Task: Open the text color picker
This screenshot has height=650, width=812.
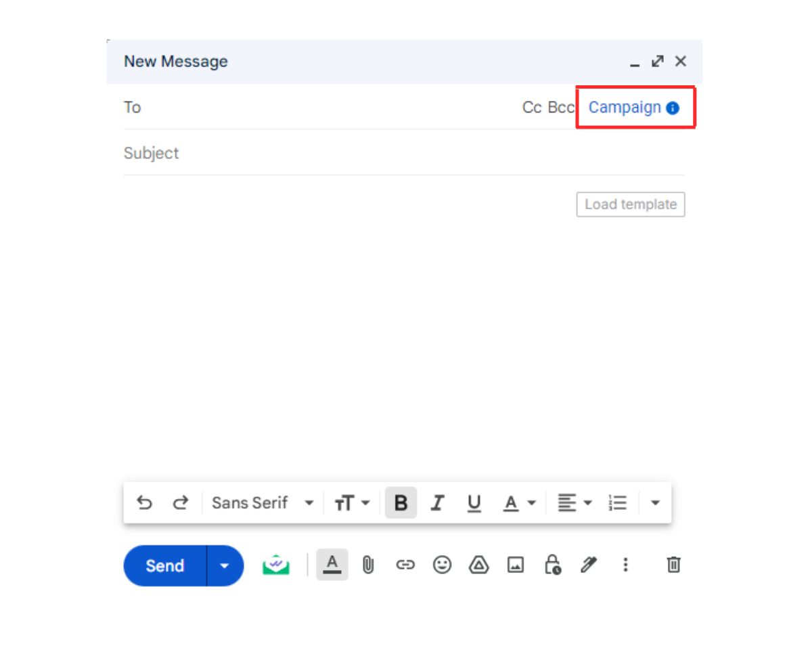Action: pyautogui.click(x=519, y=503)
